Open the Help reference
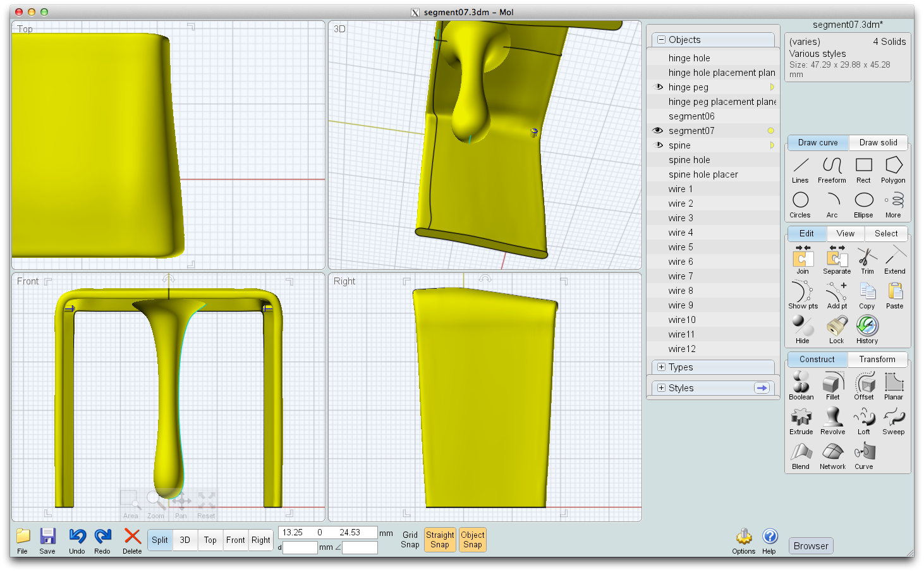 click(x=769, y=541)
